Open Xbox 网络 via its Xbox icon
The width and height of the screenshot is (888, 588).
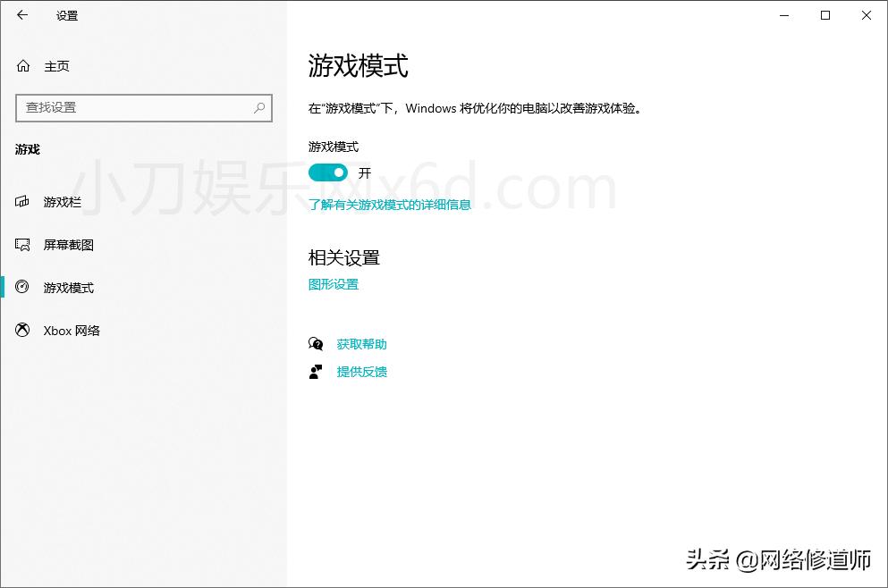coord(24,330)
